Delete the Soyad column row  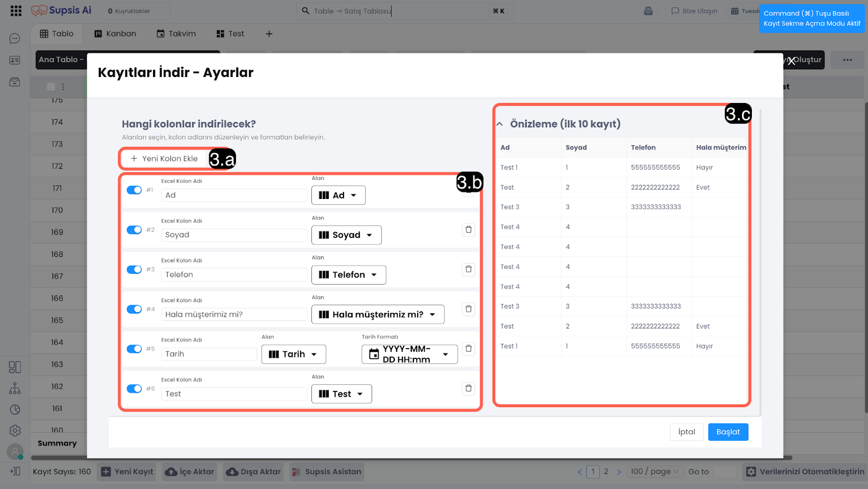click(x=468, y=230)
